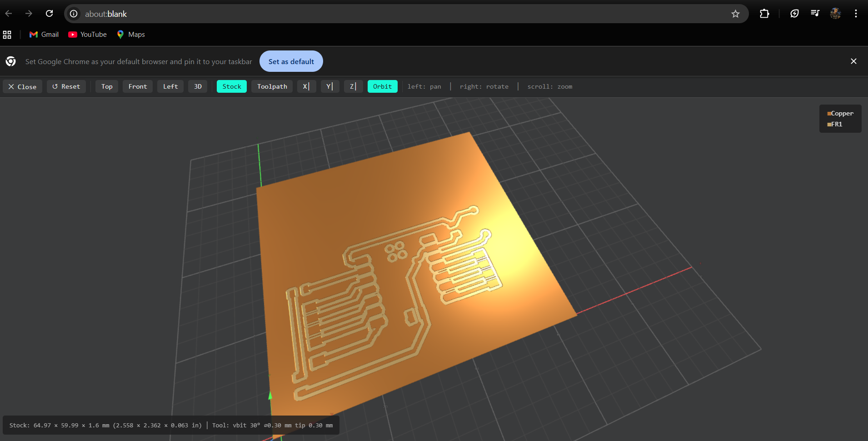Reset the camera view
This screenshot has height=441, width=868.
click(66, 86)
